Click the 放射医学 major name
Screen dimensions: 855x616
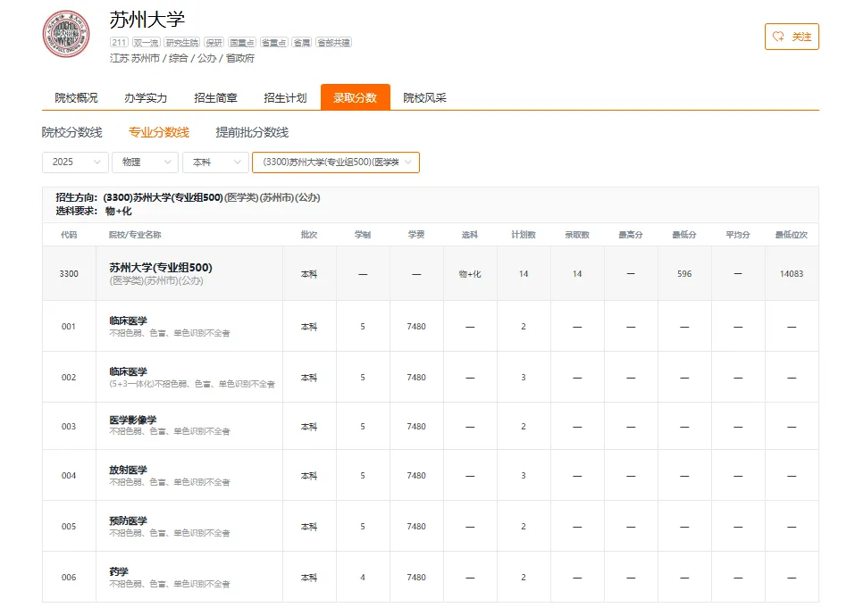pyautogui.click(x=128, y=470)
